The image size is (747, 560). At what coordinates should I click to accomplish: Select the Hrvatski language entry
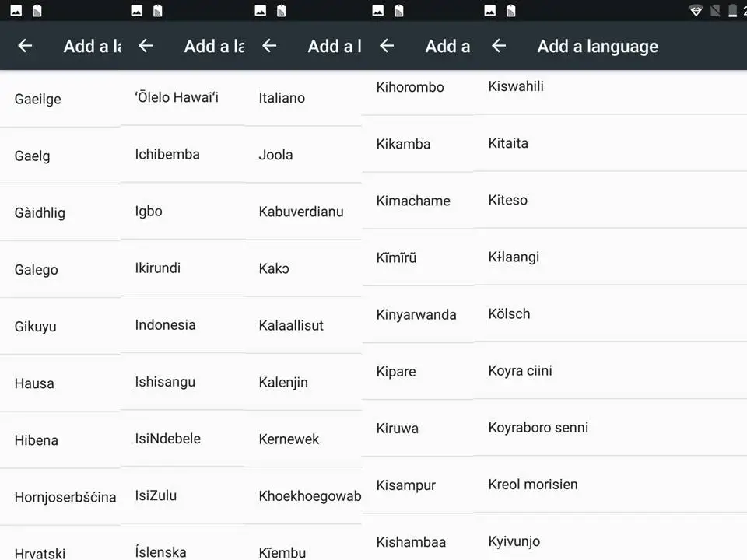click(40, 553)
